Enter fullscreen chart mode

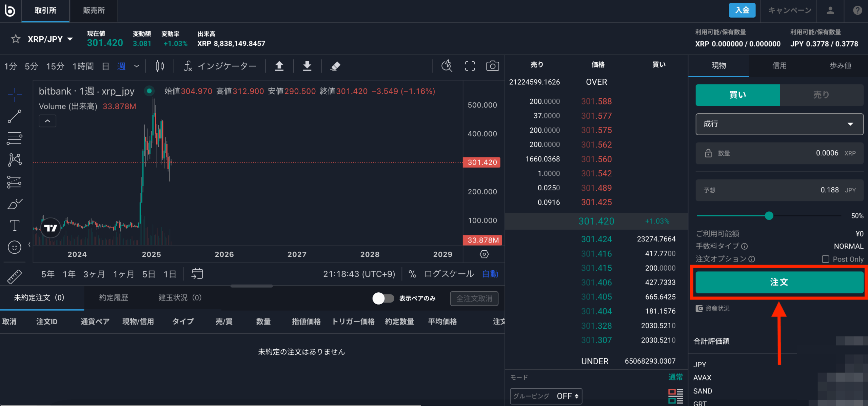pyautogui.click(x=470, y=66)
